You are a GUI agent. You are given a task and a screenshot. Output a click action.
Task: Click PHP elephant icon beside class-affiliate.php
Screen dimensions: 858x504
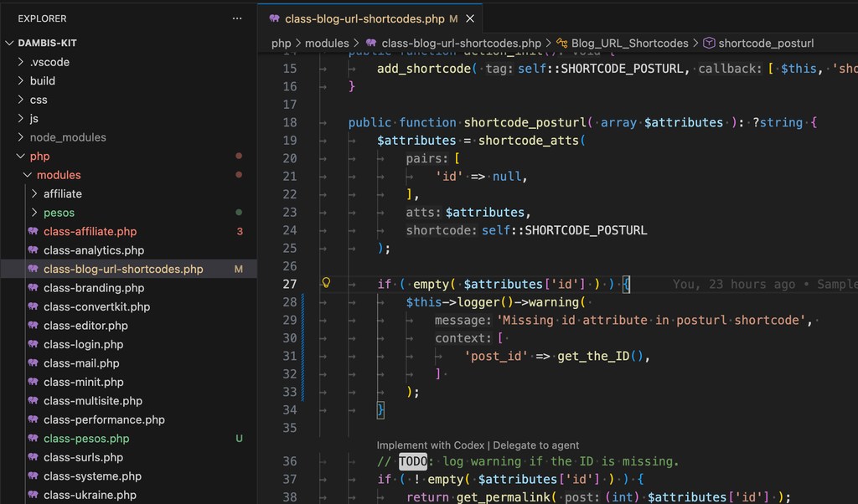pyautogui.click(x=34, y=232)
